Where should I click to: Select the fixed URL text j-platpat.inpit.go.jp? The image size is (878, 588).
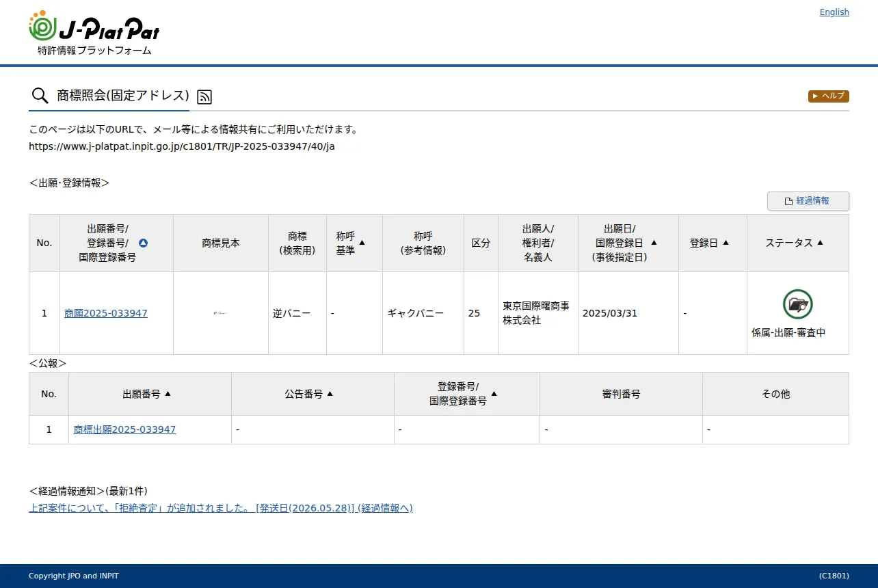tap(182, 146)
